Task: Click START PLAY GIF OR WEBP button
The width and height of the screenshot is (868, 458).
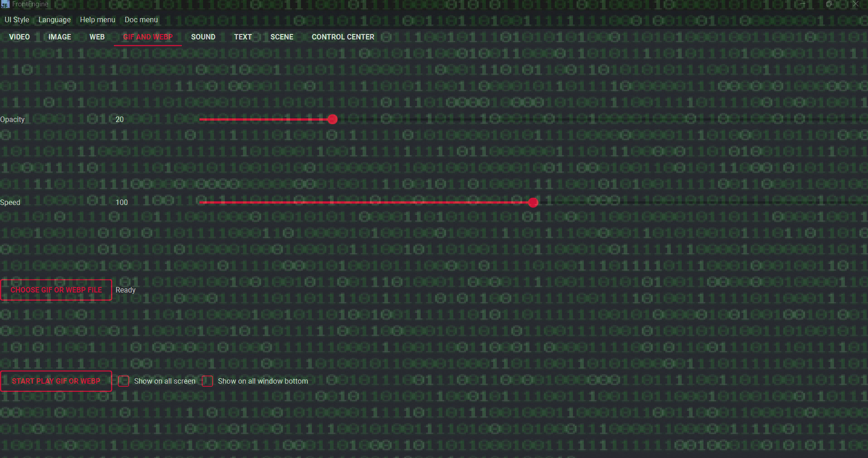Action: [56, 381]
